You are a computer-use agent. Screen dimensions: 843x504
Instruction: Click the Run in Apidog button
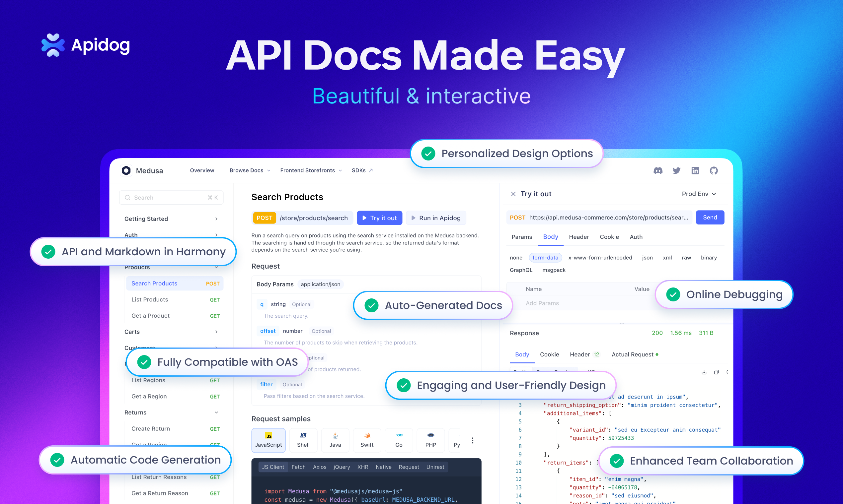click(x=436, y=218)
